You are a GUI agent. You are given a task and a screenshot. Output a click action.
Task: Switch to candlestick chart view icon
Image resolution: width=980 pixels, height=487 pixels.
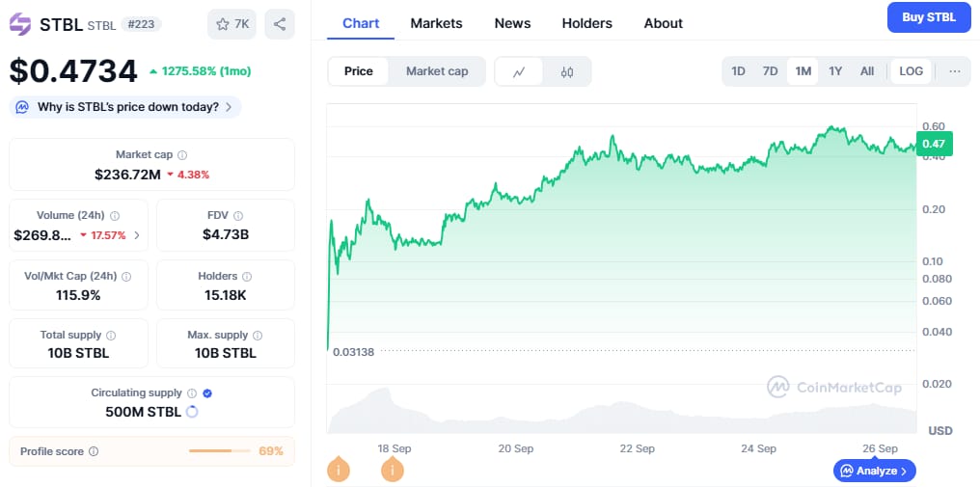point(567,71)
